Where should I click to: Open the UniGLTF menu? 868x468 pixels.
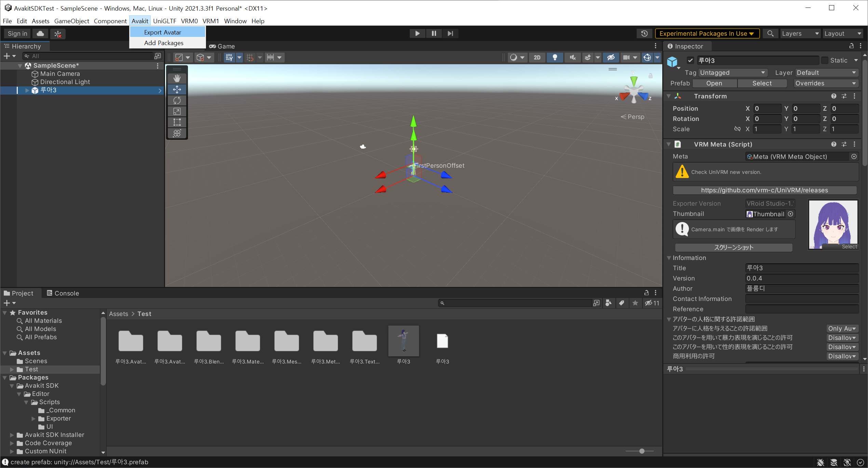[x=164, y=21]
